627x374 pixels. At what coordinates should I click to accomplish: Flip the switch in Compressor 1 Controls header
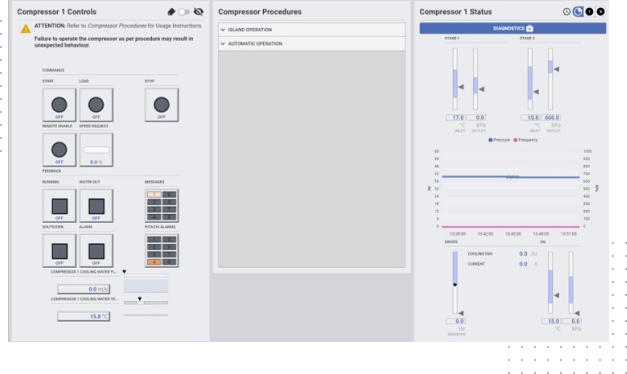[x=184, y=12]
